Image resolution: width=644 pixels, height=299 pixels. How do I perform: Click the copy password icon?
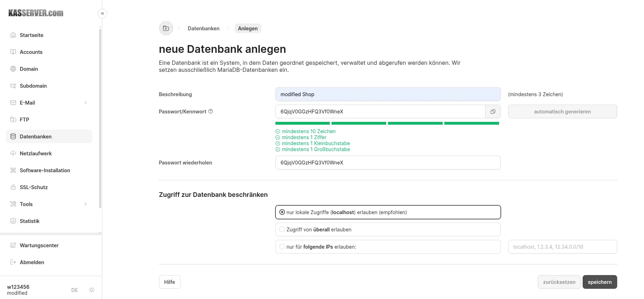[x=493, y=112]
